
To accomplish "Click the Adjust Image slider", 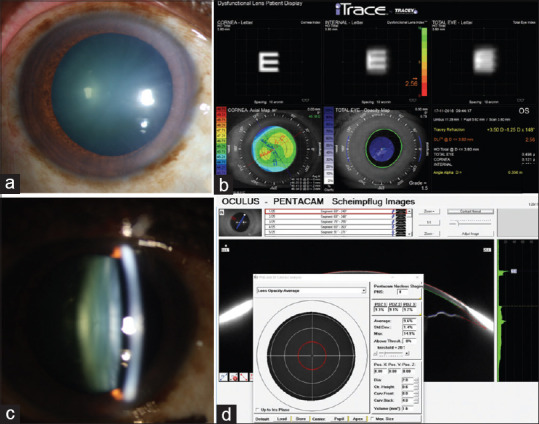I will point(470,224).
